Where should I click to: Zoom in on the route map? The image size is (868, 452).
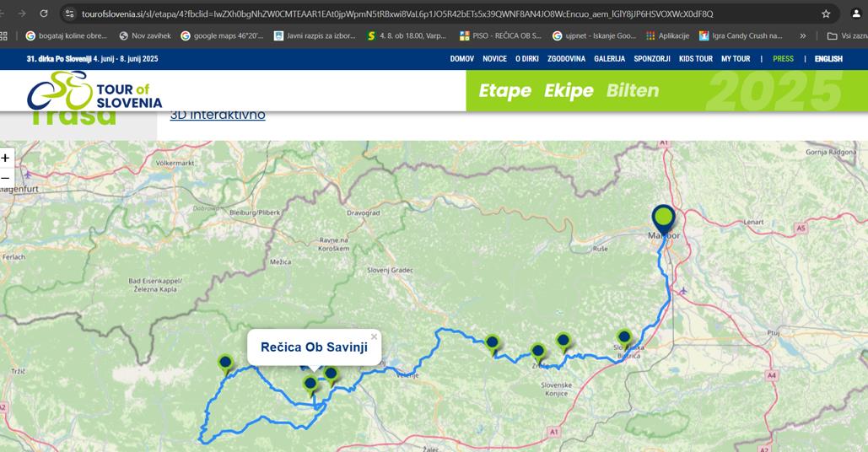[x=6, y=158]
